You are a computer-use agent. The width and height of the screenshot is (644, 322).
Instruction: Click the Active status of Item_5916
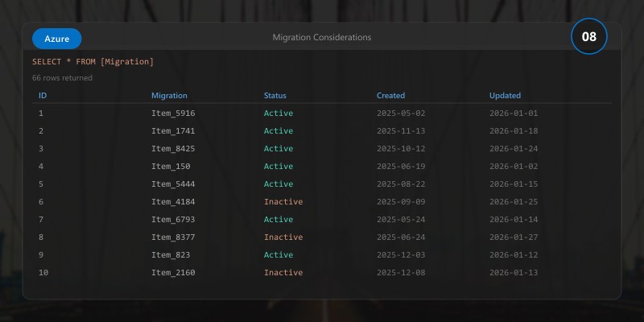pos(279,113)
